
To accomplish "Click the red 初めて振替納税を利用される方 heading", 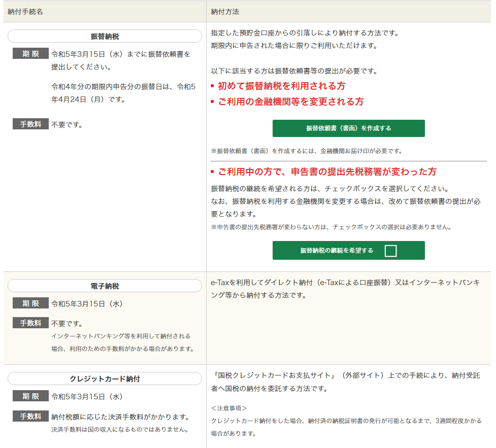I will pos(281,86).
